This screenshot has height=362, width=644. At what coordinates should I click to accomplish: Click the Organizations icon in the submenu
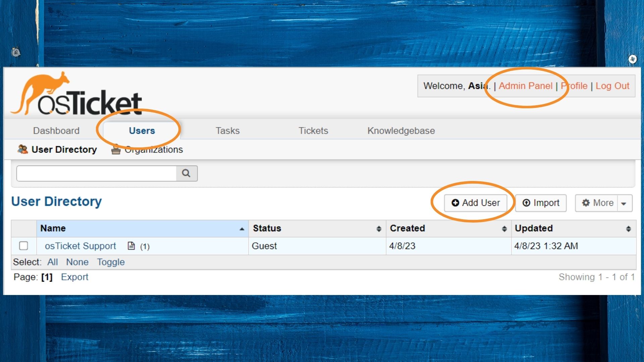[116, 149]
